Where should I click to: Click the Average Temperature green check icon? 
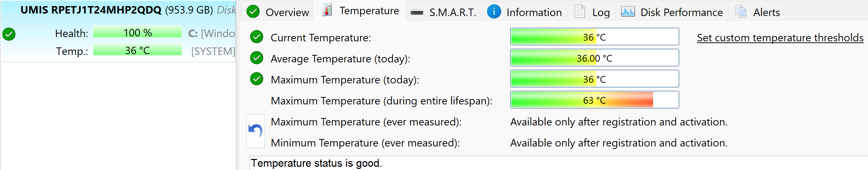pos(257,58)
